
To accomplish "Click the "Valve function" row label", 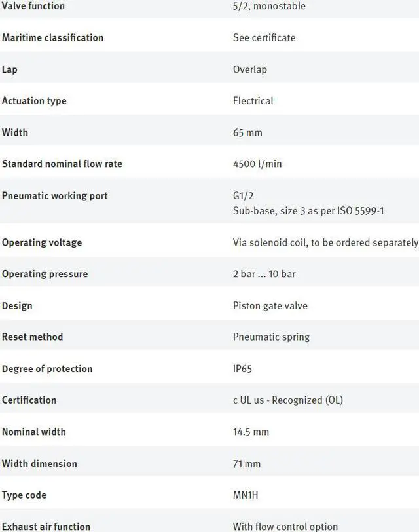I will point(33,6).
